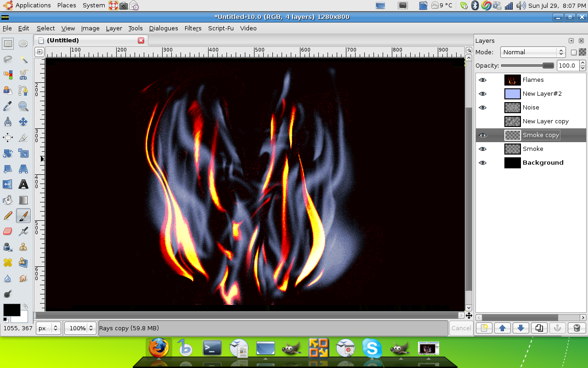Open the Select menu

click(x=45, y=28)
